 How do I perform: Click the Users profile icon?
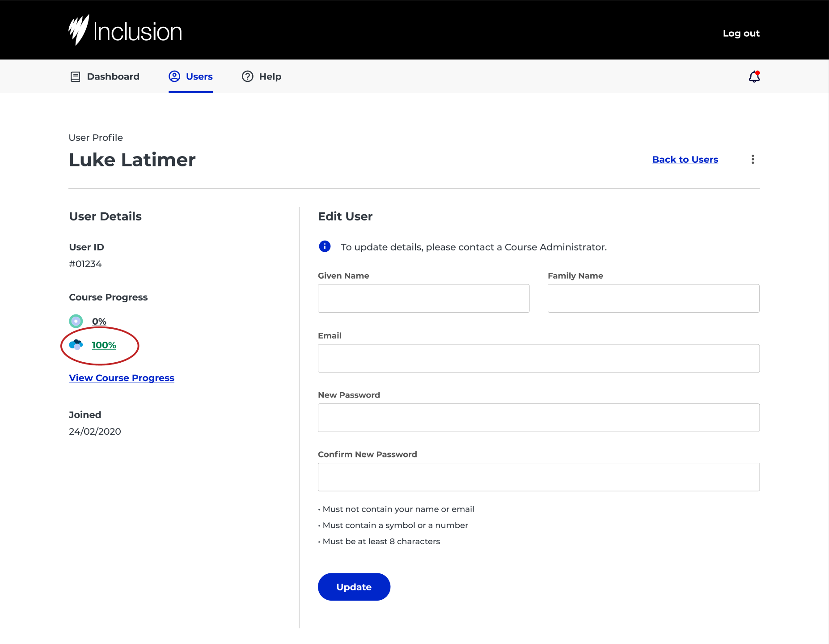click(174, 76)
